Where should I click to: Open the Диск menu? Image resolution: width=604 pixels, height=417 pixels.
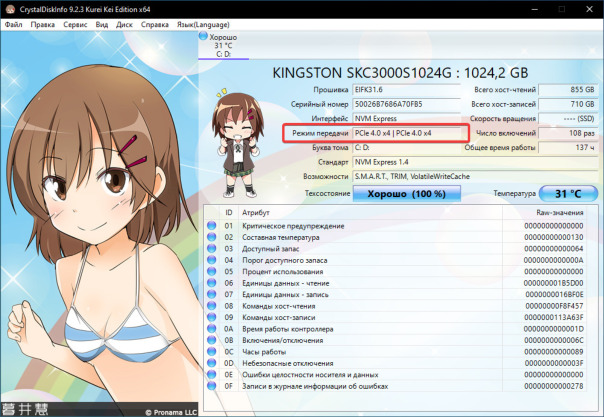[124, 23]
